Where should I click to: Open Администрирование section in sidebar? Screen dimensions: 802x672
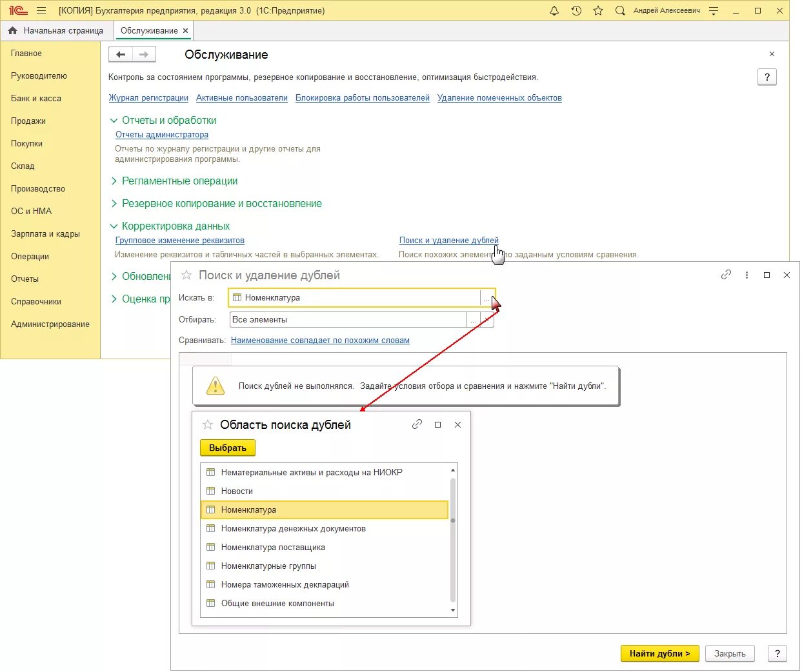point(50,324)
